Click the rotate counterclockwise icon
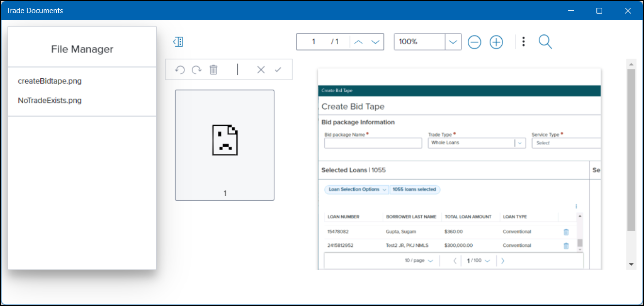 click(x=180, y=70)
